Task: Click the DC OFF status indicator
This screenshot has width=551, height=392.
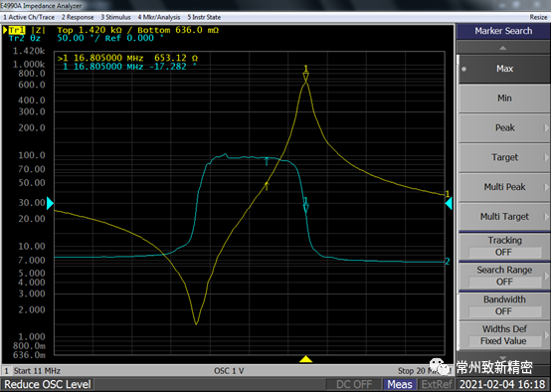Action: [354, 384]
